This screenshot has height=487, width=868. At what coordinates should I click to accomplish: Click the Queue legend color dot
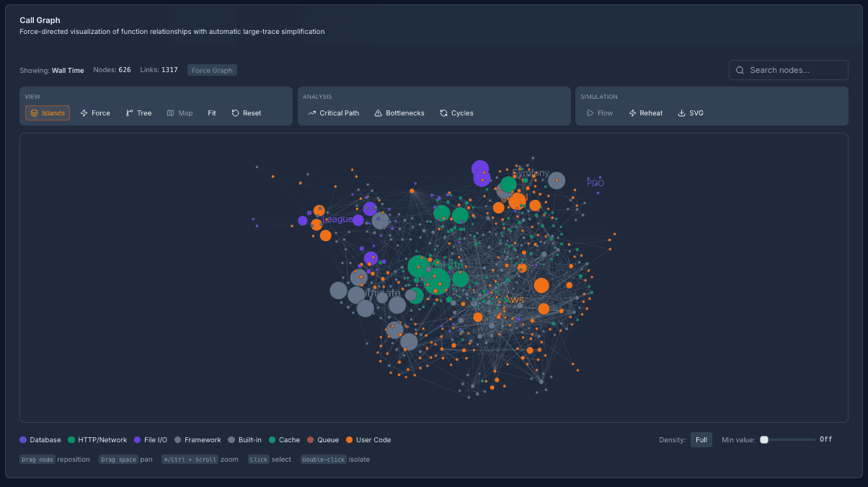click(x=311, y=439)
